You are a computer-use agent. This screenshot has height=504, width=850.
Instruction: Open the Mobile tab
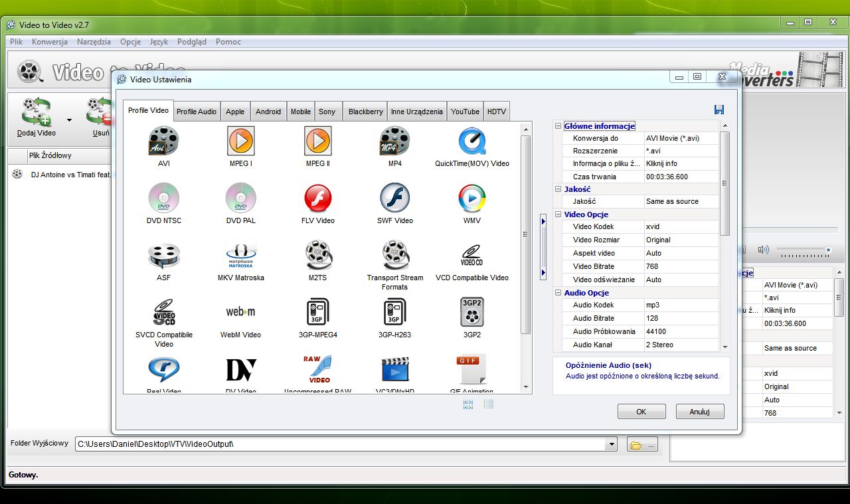tap(301, 112)
